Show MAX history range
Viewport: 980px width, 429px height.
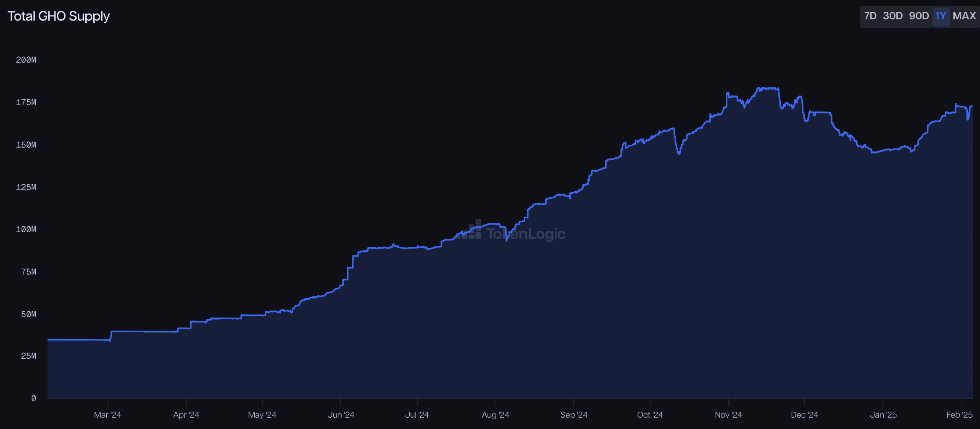click(x=964, y=16)
